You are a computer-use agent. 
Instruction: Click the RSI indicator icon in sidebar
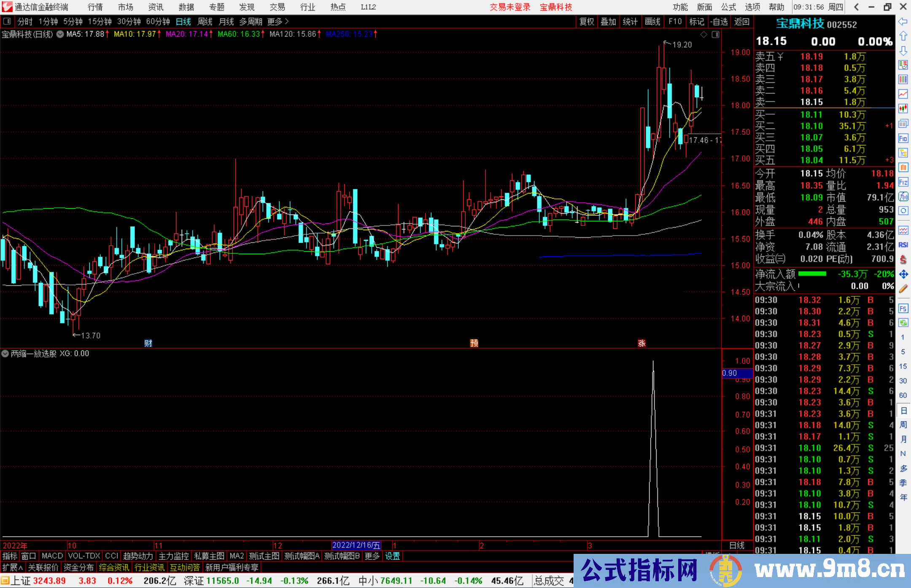(x=903, y=245)
